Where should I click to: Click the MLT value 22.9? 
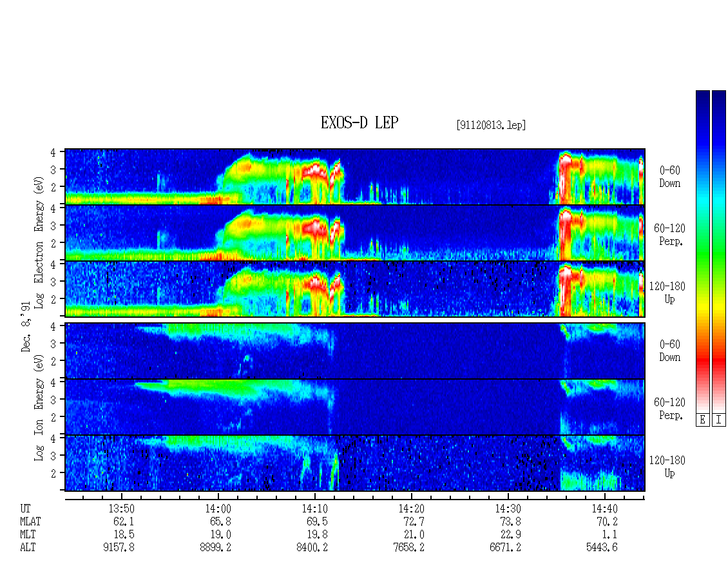coord(510,535)
